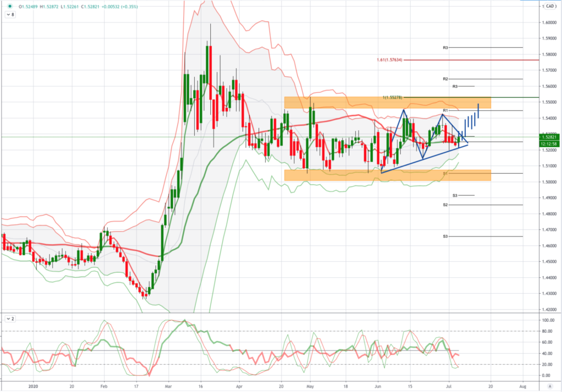
Task: Select the lower orange support zone rectangle
Action: [340, 175]
